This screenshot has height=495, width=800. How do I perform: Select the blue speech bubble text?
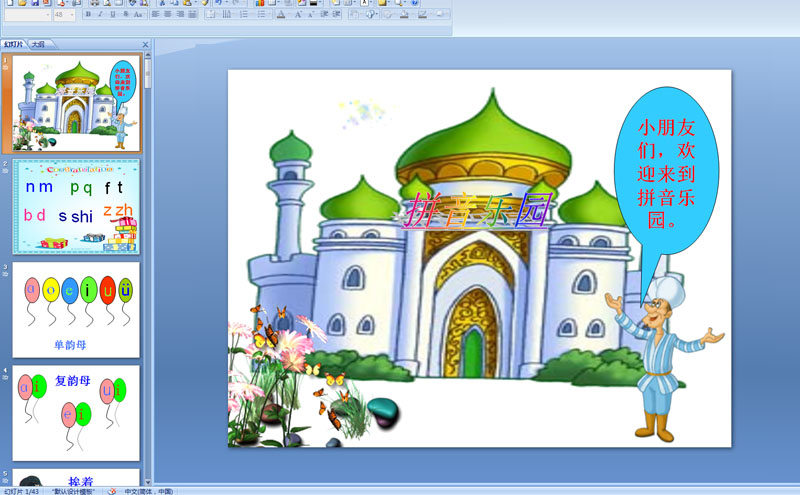[666, 174]
